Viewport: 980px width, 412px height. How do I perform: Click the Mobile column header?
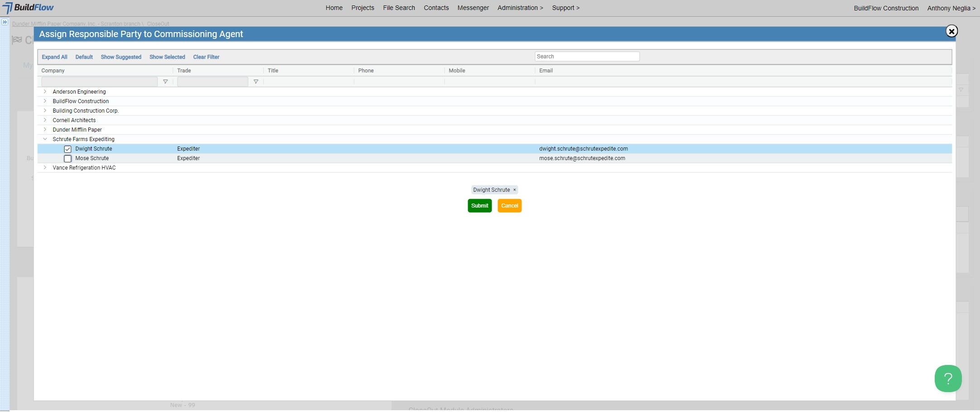(457, 71)
